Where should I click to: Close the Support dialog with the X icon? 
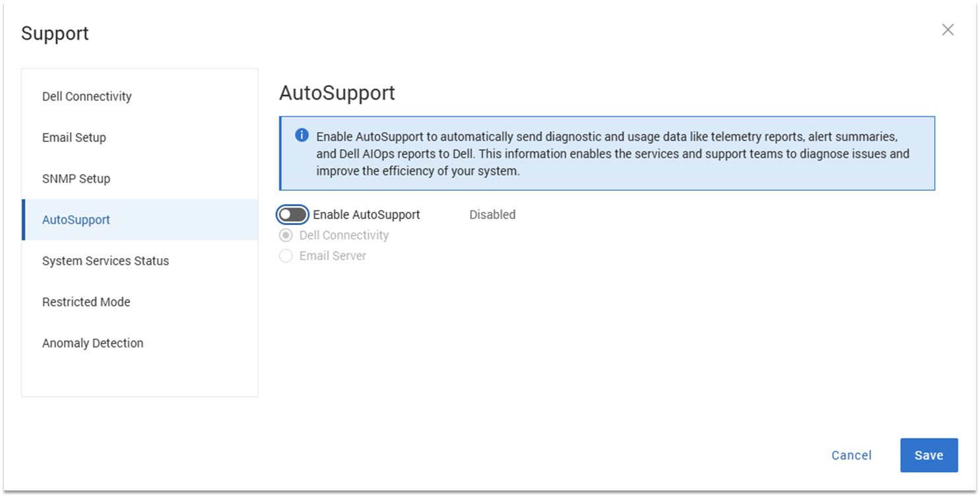pyautogui.click(x=948, y=30)
